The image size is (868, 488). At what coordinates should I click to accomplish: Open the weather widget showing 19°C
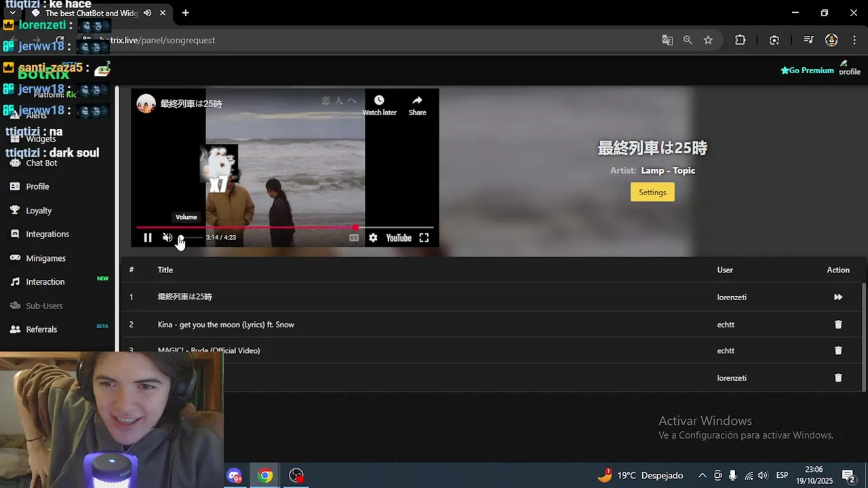point(640,476)
